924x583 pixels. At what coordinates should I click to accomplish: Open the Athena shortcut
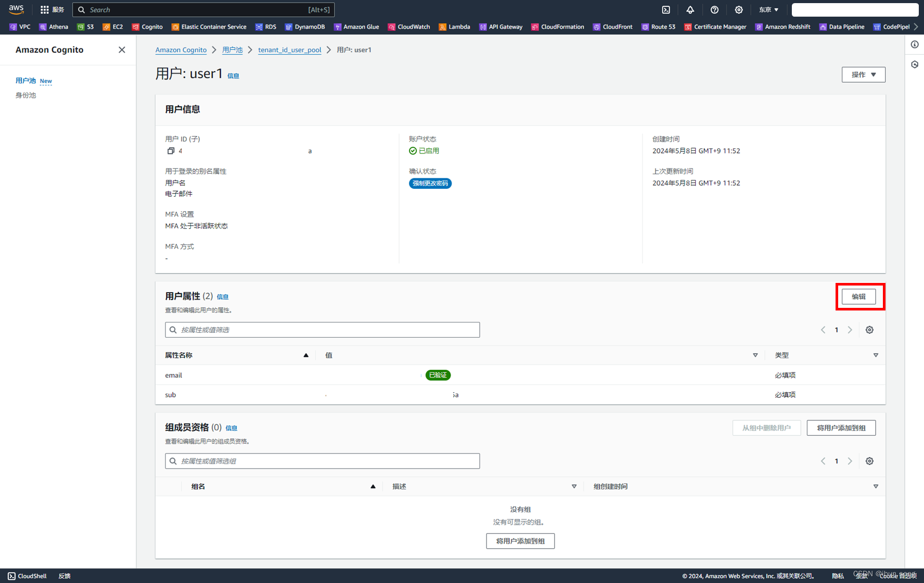54,27
